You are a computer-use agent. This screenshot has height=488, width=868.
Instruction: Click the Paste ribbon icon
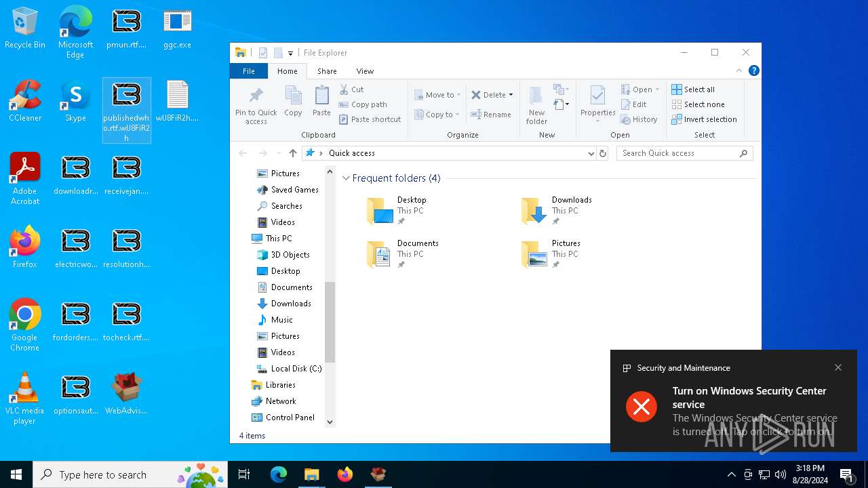321,102
